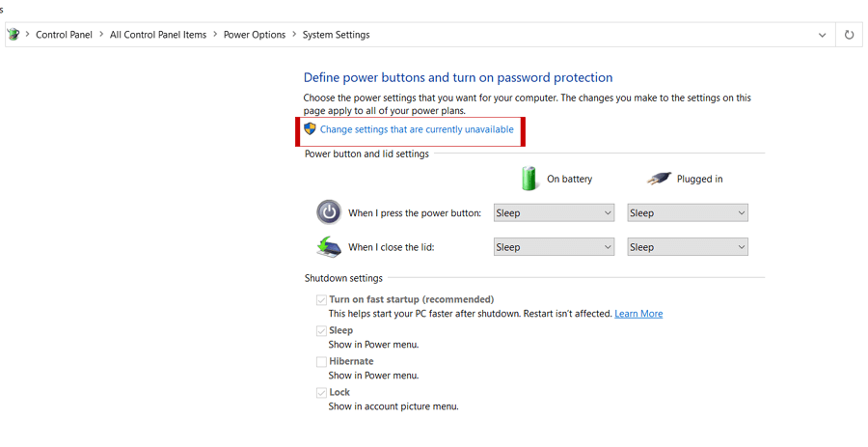Click 'When I close the lid:' label

[392, 247]
